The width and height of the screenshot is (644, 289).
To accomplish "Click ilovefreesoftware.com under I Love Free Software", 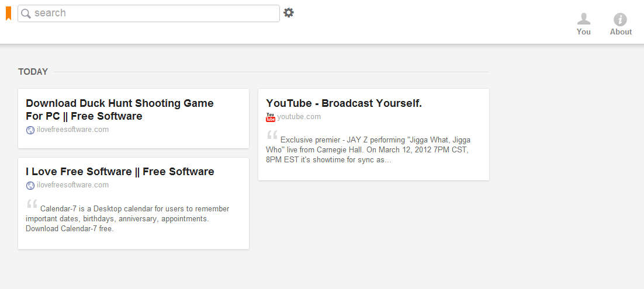I will click(x=72, y=185).
